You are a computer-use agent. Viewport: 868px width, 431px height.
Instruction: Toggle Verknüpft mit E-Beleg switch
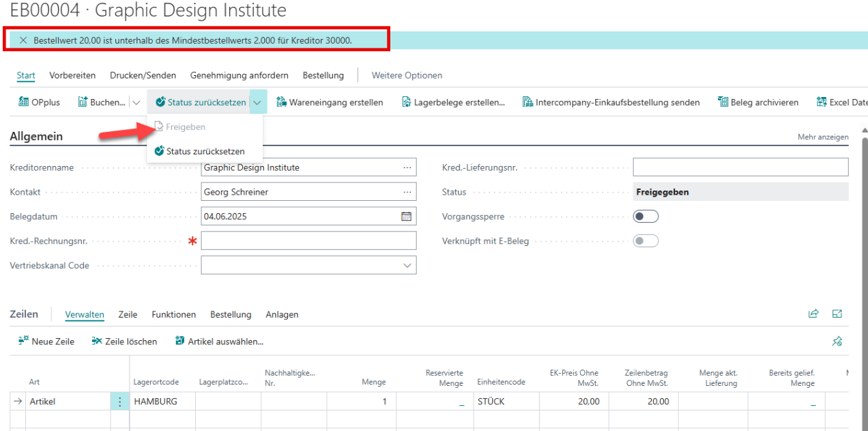pos(646,240)
